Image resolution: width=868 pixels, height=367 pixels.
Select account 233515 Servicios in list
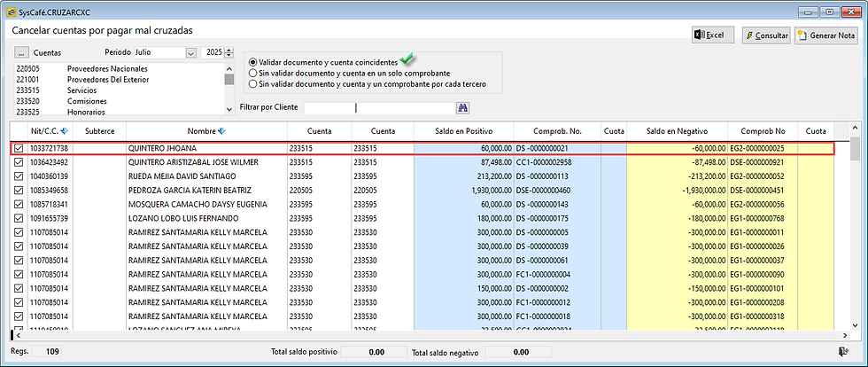(x=119, y=90)
